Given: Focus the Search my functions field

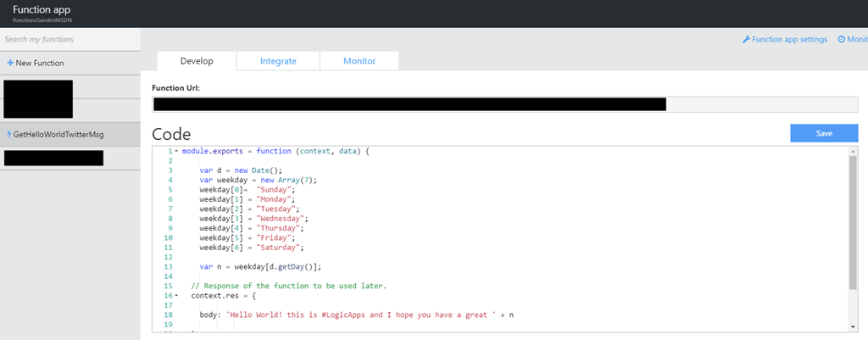Looking at the screenshot, I should click(70, 39).
